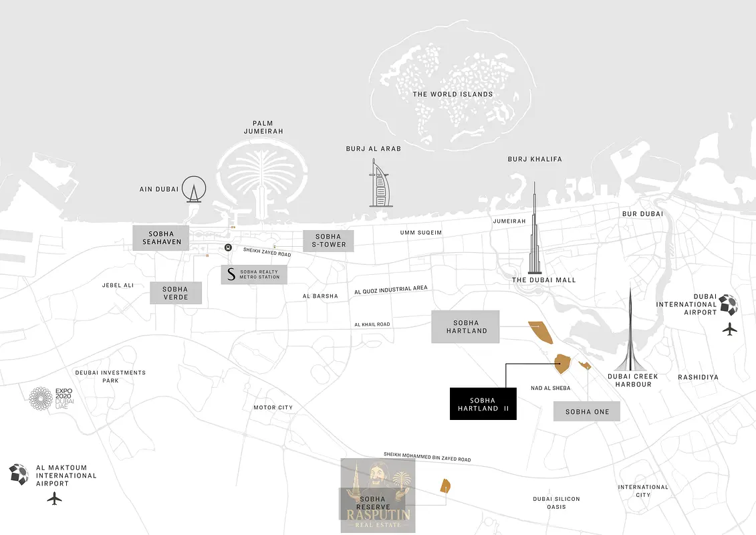Click the Expo 2020 Dubai logo

51,399
